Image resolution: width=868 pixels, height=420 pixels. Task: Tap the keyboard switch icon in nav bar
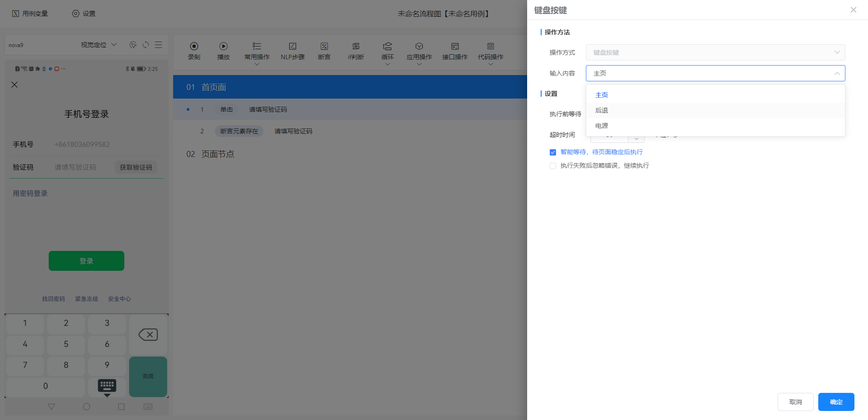[x=148, y=406]
